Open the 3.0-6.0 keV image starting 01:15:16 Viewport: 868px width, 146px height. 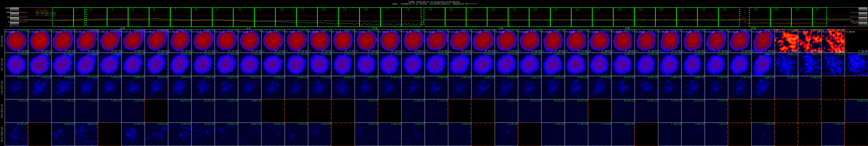pos(320,41)
